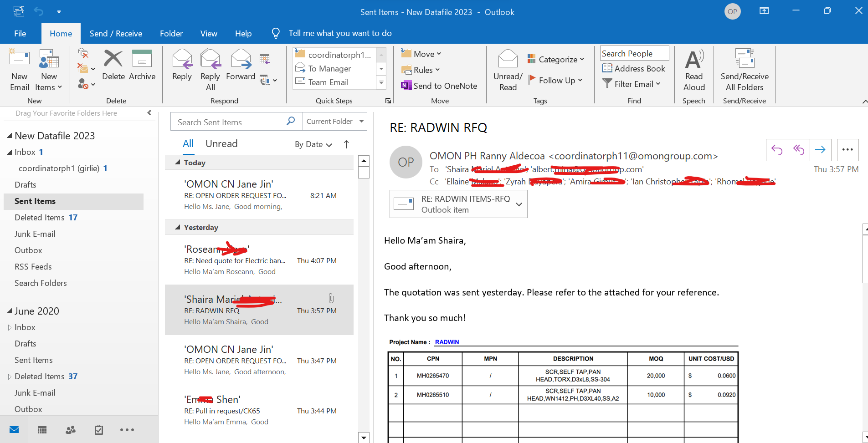Switch to the Send / Receive tab

click(x=116, y=33)
